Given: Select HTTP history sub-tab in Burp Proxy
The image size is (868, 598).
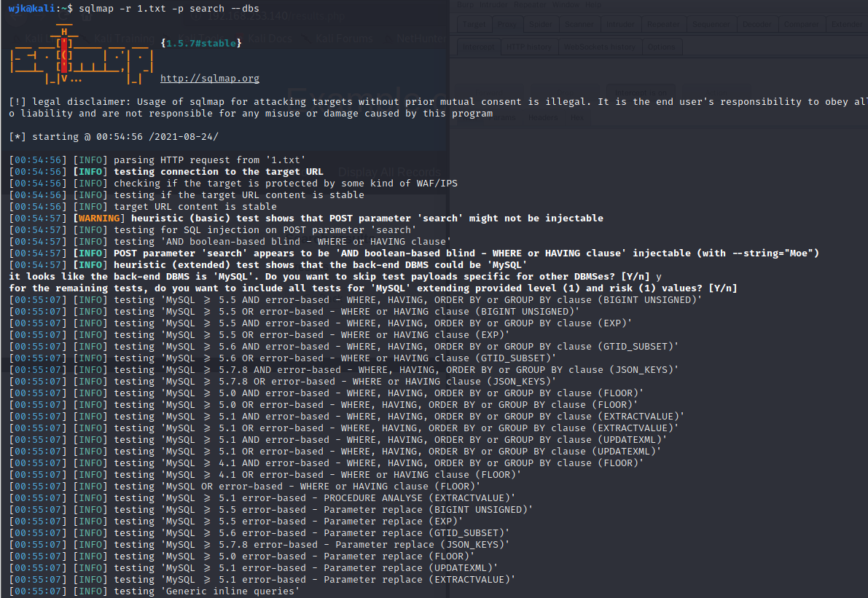Looking at the screenshot, I should click(529, 47).
